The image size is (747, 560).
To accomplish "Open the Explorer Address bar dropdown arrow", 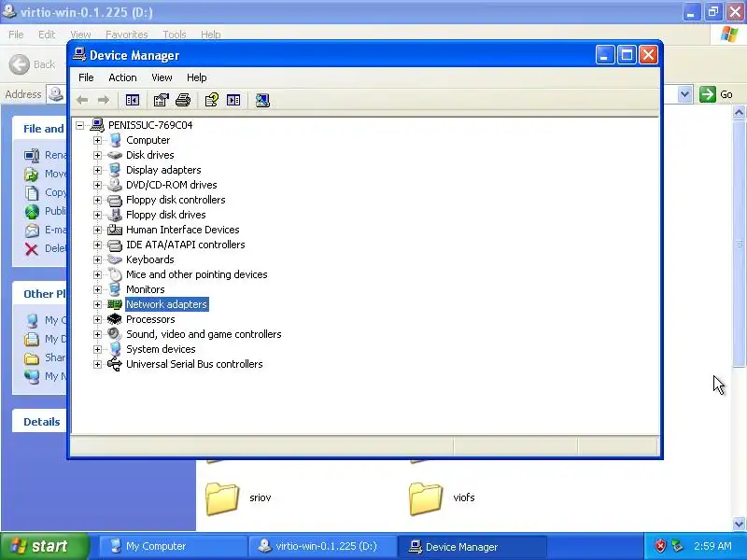I will 684,94.
